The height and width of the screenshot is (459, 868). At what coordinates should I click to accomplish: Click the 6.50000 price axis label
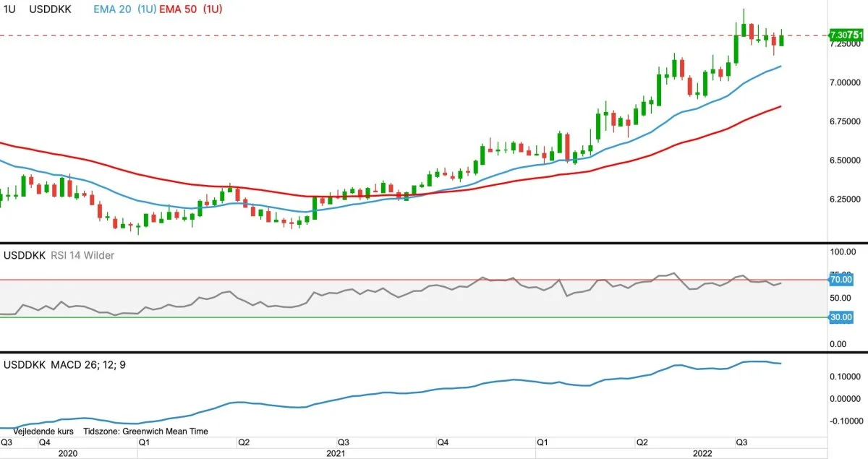(845, 160)
